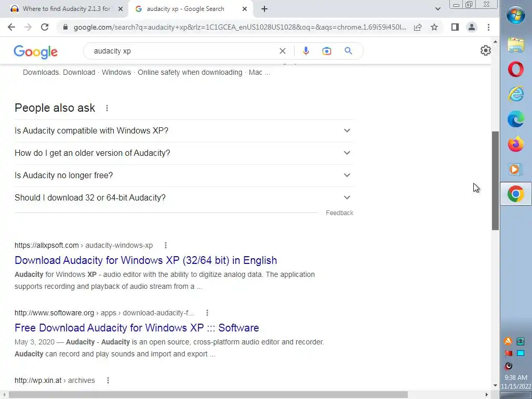
Task: Open options dots for softoware.org result
Action: point(207,313)
